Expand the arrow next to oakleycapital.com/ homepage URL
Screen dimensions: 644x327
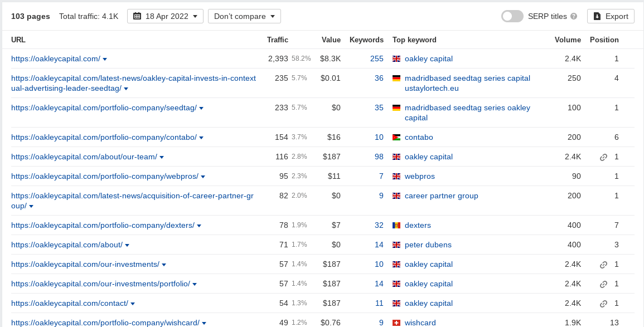105,59
